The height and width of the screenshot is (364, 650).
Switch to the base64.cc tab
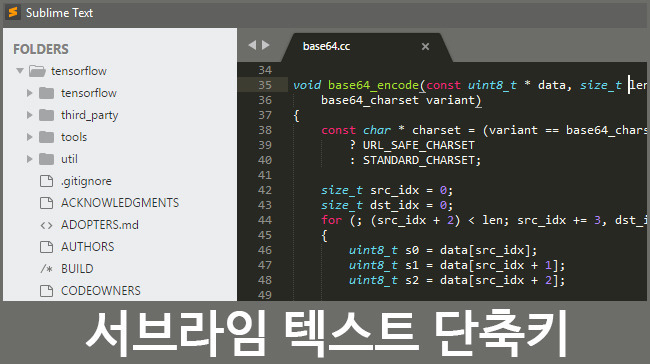click(326, 46)
